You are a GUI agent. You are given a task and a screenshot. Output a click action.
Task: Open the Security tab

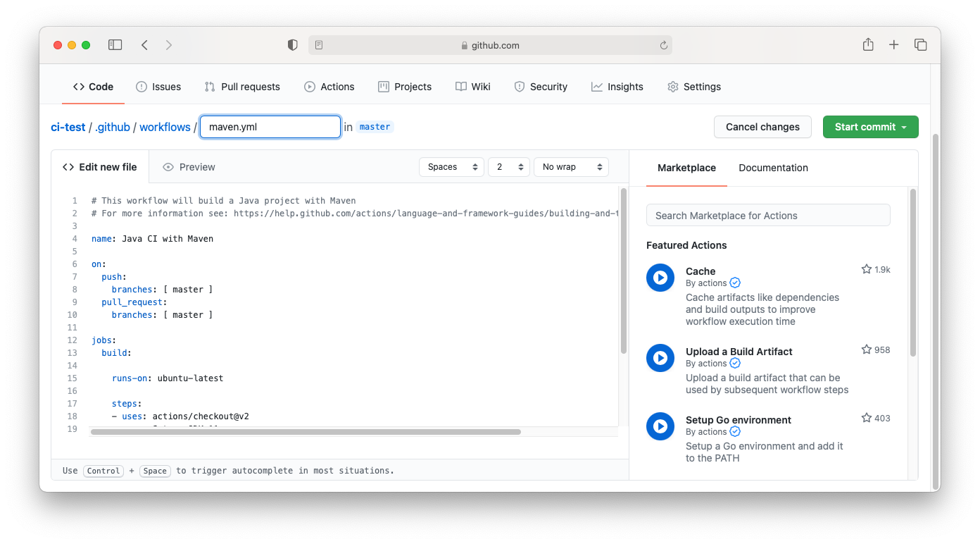point(541,87)
